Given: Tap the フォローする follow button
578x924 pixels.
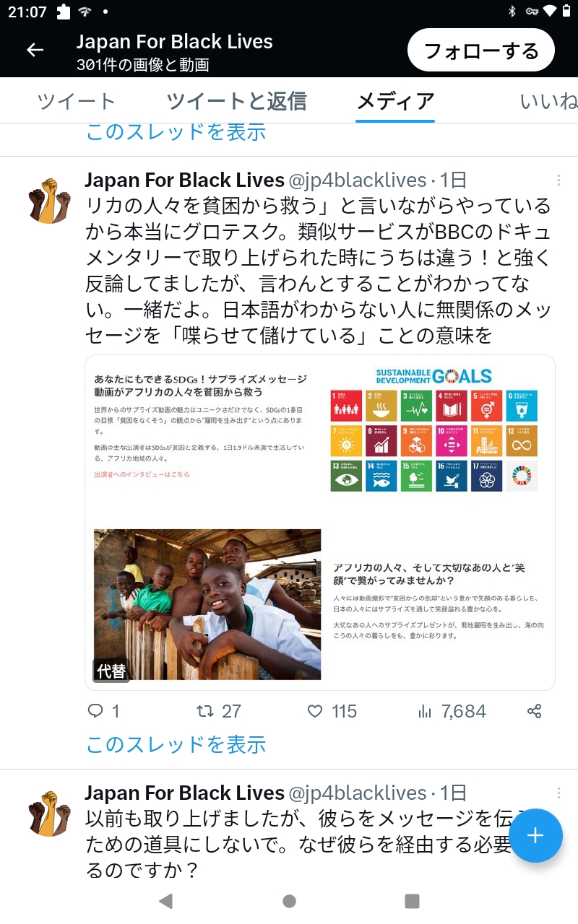Looking at the screenshot, I should coord(481,51).
